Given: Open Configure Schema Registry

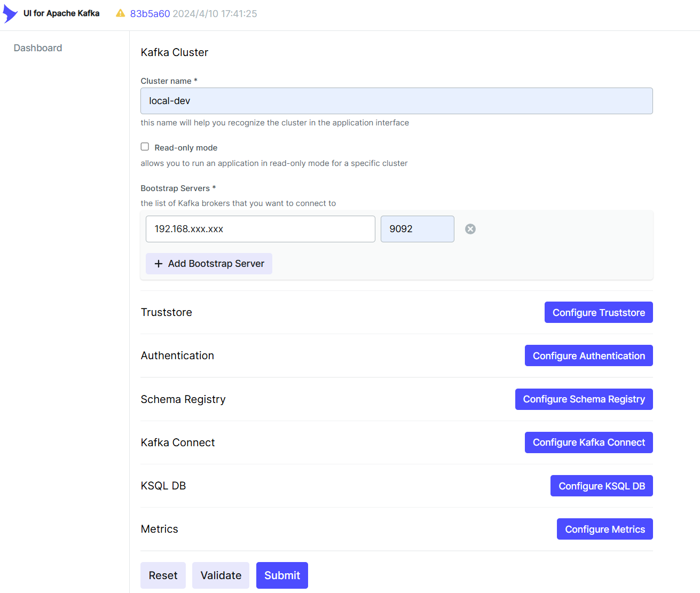Looking at the screenshot, I should click(x=584, y=399).
